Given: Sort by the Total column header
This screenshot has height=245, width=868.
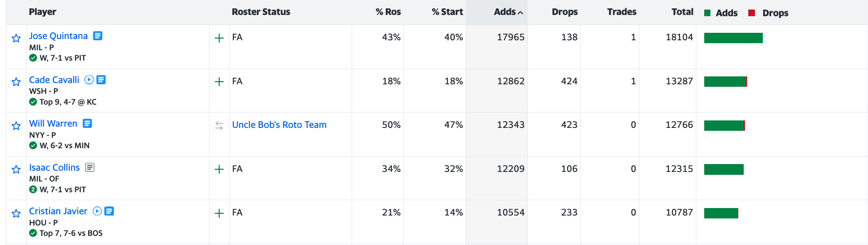Looking at the screenshot, I should point(682,12).
